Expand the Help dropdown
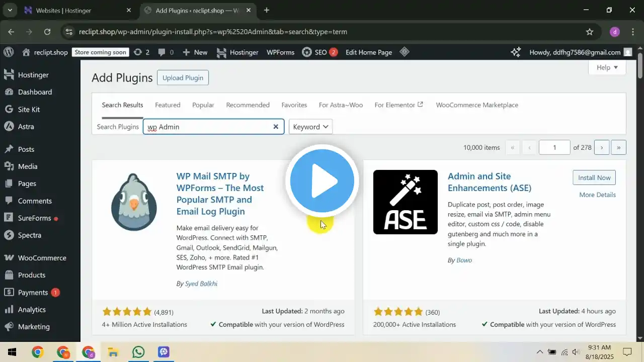The height and width of the screenshot is (362, 644). click(607, 67)
